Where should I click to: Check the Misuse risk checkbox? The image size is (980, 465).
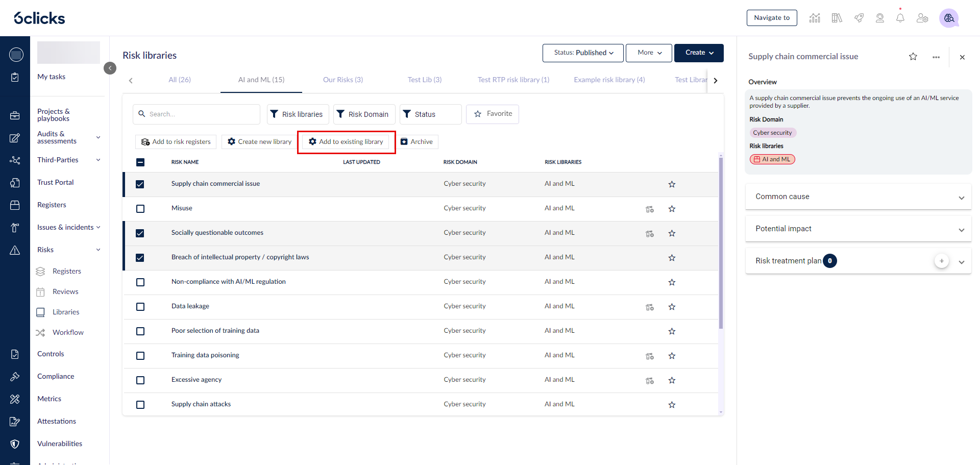coord(140,209)
